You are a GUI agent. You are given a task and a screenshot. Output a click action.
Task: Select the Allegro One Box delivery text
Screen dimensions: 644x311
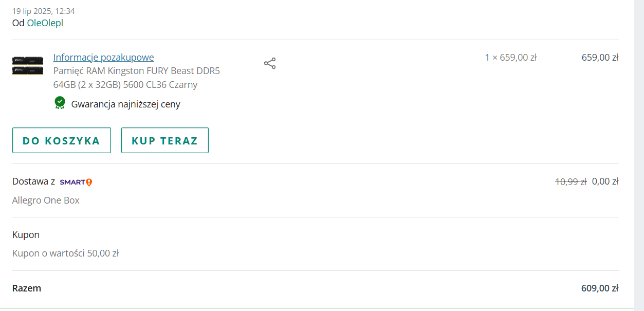(46, 200)
